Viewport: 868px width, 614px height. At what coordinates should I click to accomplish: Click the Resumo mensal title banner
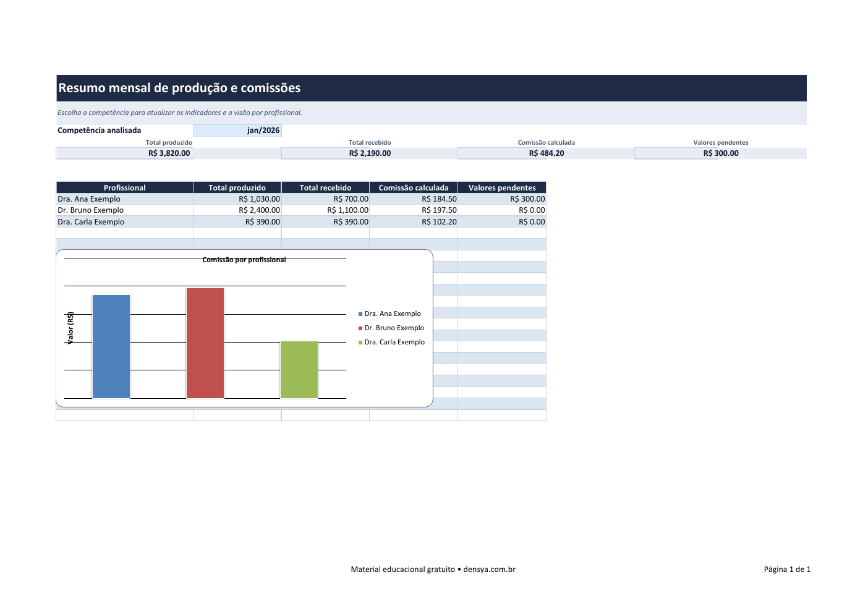(431, 88)
